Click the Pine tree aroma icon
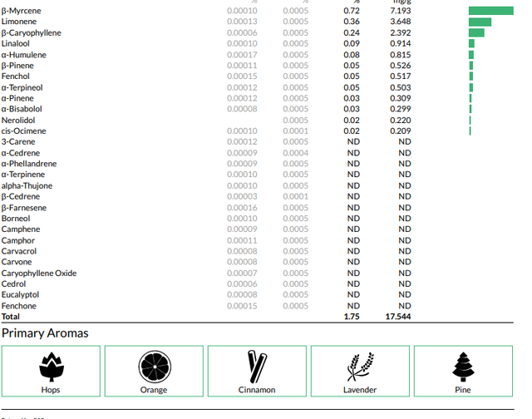Screen dimensions: 532x419 463,367
